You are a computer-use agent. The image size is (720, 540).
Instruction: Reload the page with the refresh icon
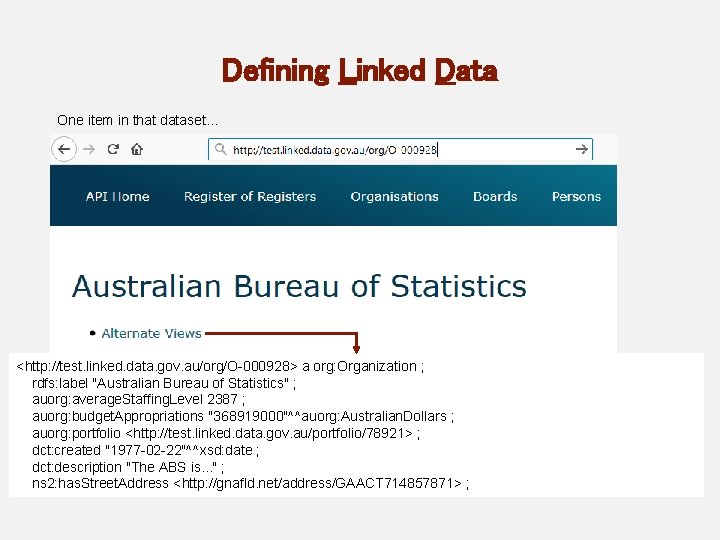pos(113,149)
